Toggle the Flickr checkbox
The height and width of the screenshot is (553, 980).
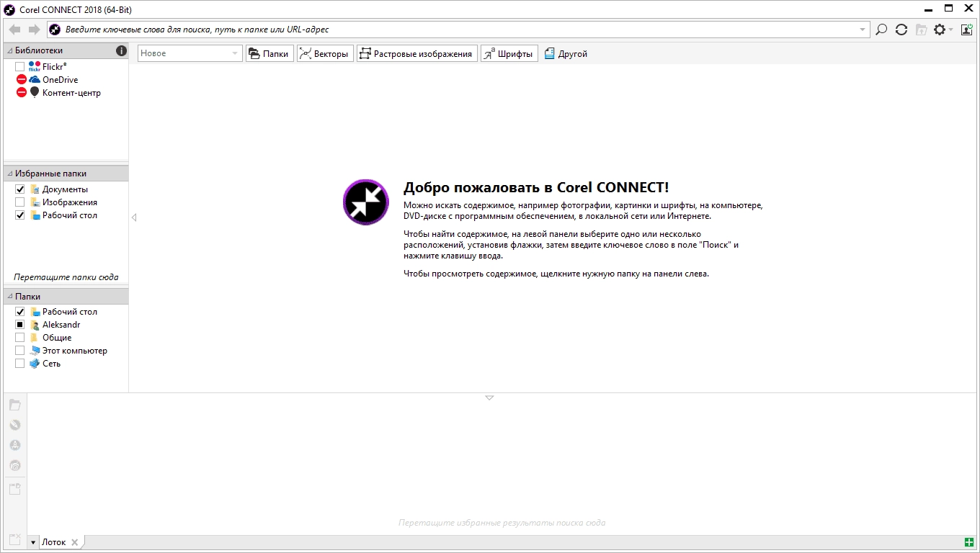19,66
